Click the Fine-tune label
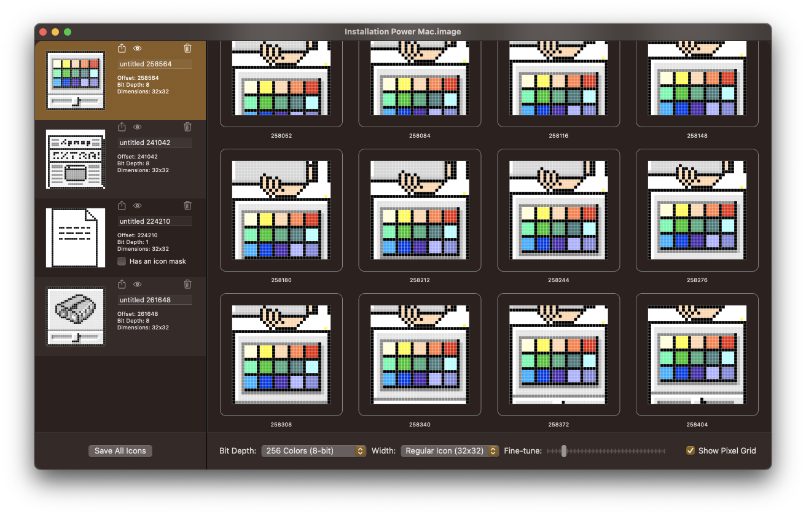Image resolution: width=806 pixels, height=515 pixels. [523, 451]
